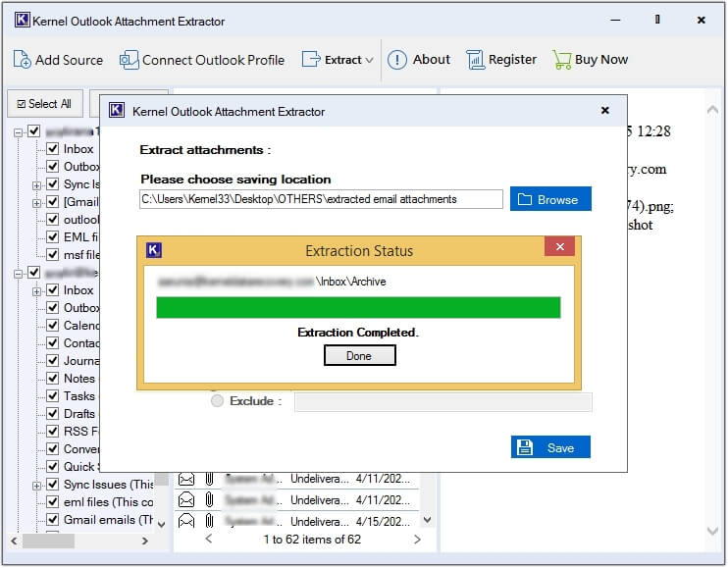This screenshot has height=568, width=728.
Task: Click folder tree scroll left arrow
Action: click(14, 541)
